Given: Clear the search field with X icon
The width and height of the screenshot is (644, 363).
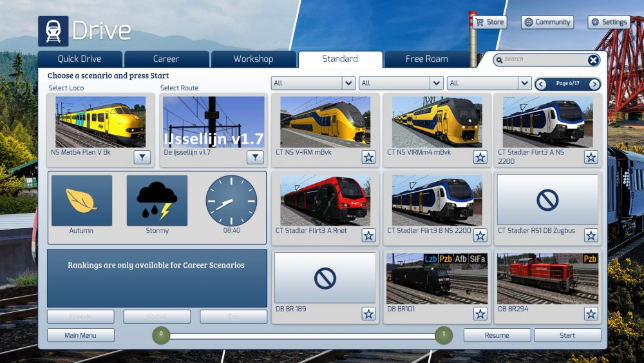Looking at the screenshot, I should tap(593, 60).
